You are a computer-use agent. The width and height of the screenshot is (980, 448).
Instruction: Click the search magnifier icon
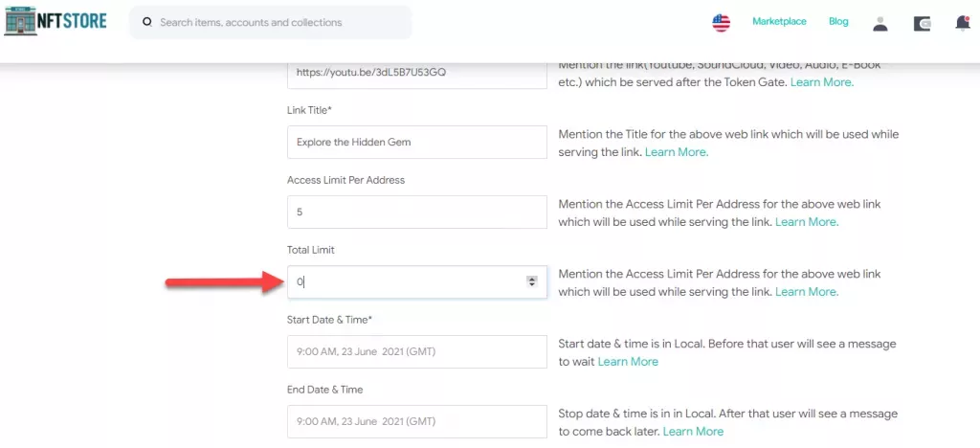coord(146,22)
